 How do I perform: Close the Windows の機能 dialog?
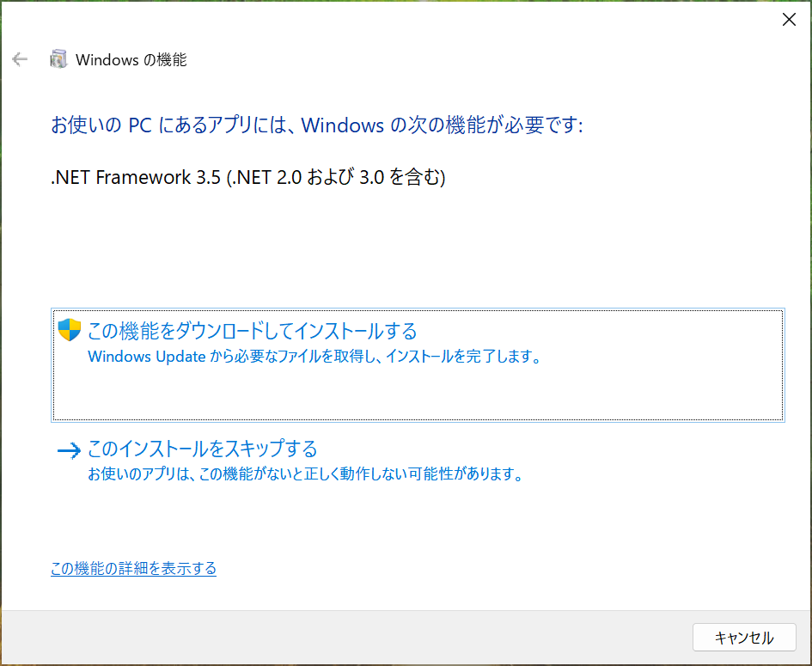789,20
